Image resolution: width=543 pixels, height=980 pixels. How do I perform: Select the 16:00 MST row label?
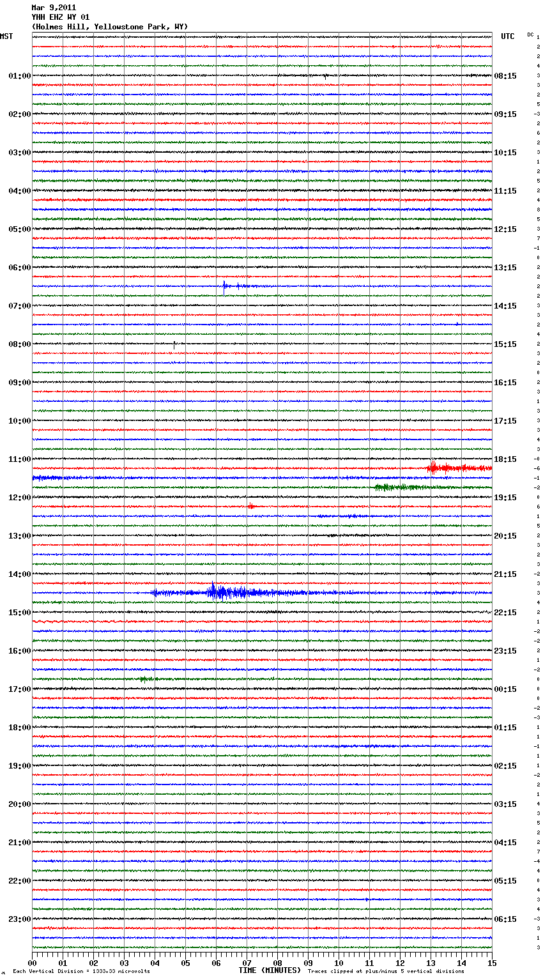click(20, 651)
